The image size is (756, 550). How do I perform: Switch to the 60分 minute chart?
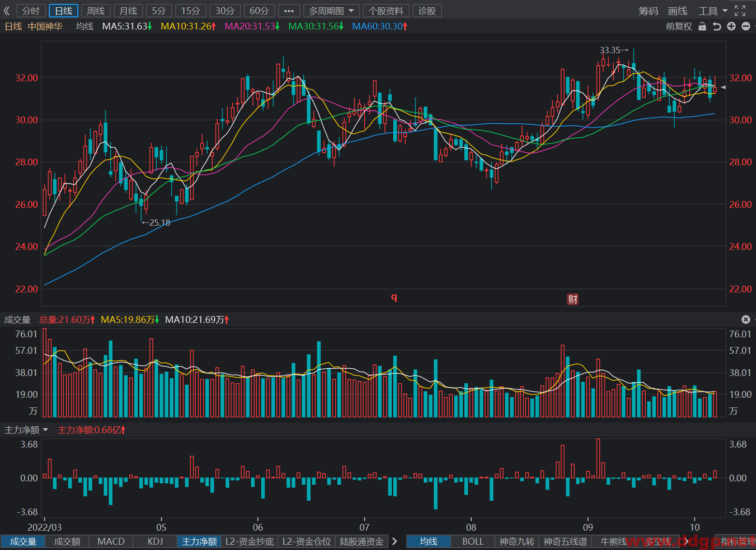pyautogui.click(x=259, y=11)
